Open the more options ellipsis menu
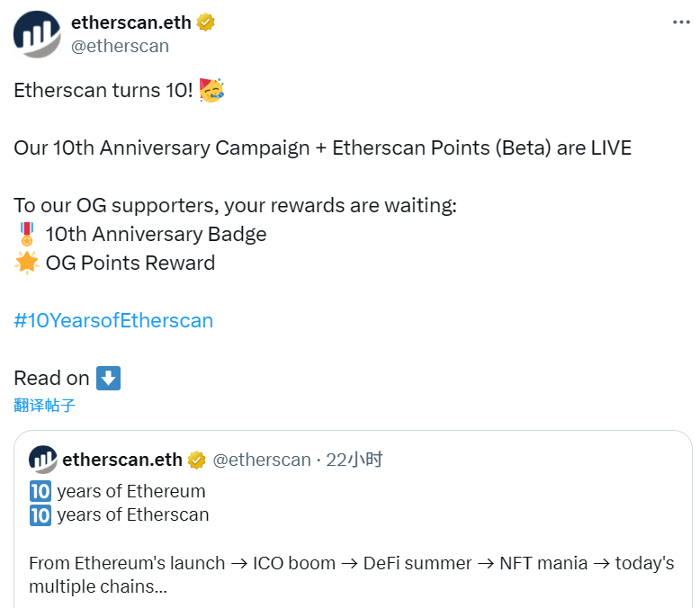700x608 pixels. pos(681,22)
